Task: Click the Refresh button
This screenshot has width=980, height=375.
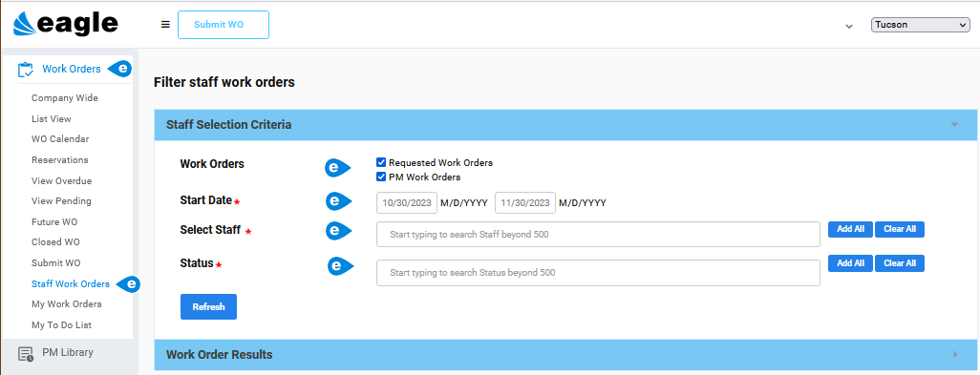Action: pos(209,307)
